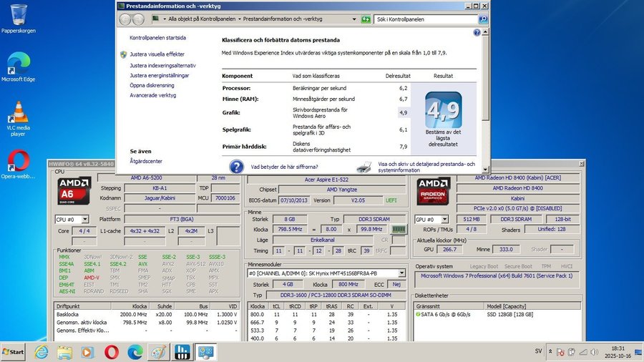Image resolution: width=644 pixels, height=362 pixels.
Task: Click the green memory module icon
Action: tap(399, 229)
